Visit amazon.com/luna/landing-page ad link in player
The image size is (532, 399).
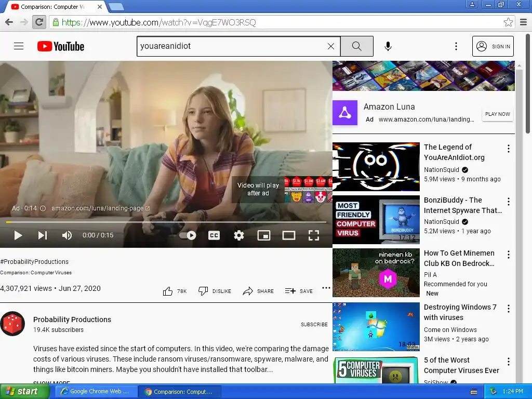pos(100,208)
